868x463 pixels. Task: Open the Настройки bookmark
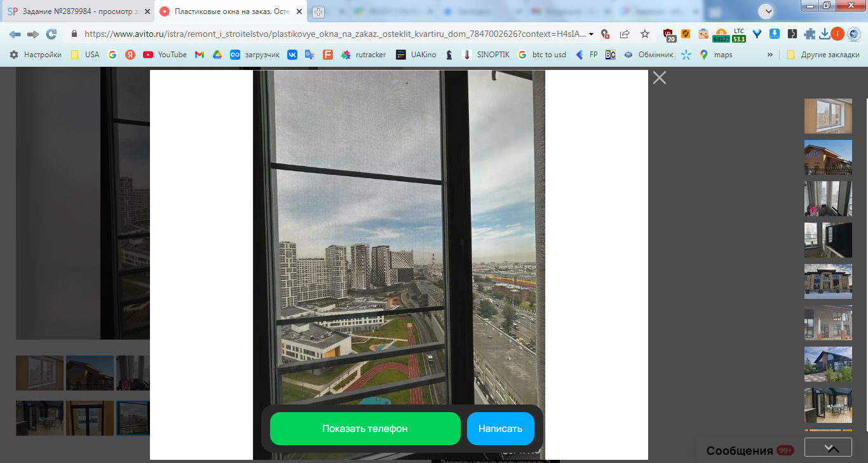click(x=36, y=55)
